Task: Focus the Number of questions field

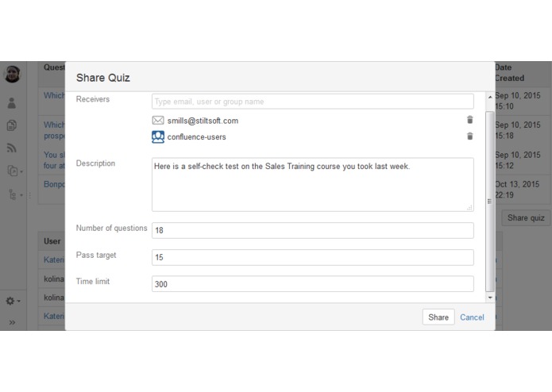Action: 313,230
